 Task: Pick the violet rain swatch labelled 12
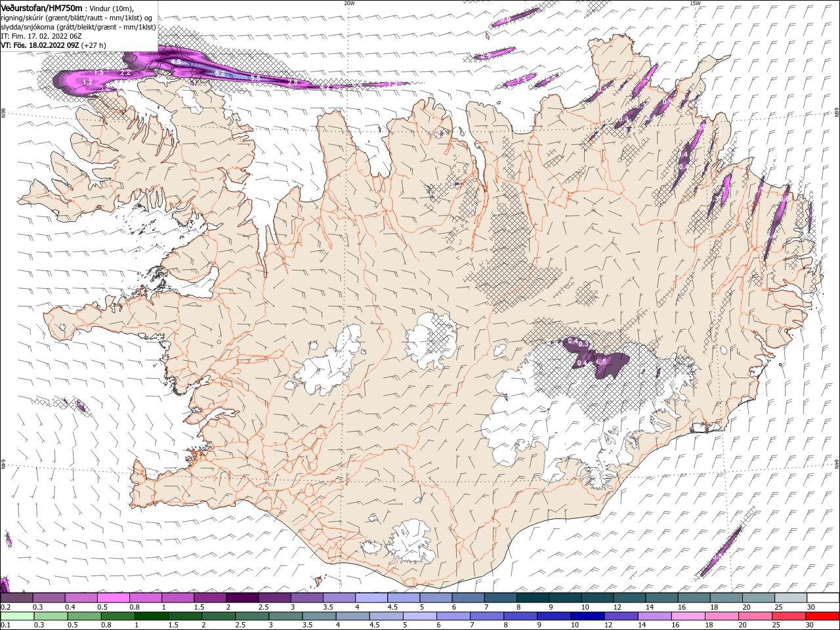click(x=621, y=616)
